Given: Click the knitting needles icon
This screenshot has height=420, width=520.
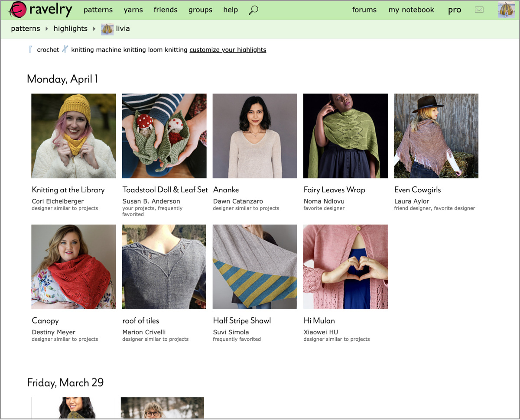Looking at the screenshot, I should (65, 49).
